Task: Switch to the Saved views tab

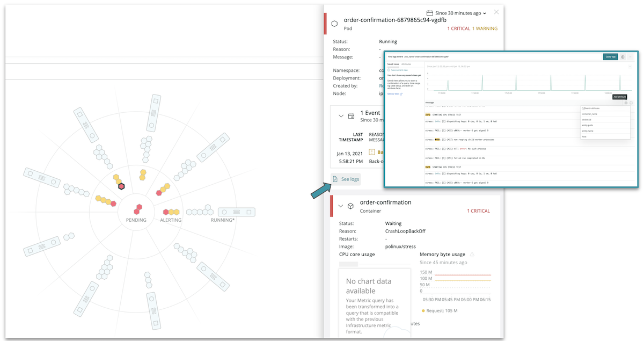Action: (393, 64)
